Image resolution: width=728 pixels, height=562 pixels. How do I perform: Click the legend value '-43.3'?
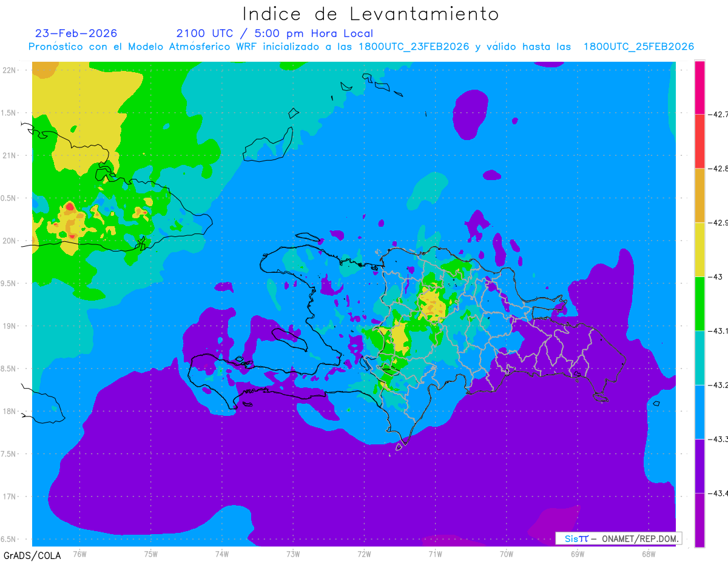click(718, 439)
